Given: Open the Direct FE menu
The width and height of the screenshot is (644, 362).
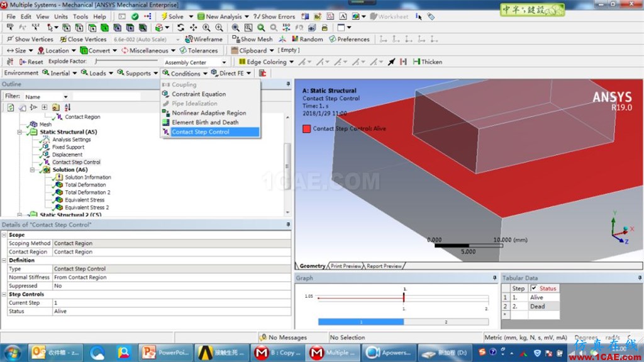Looking at the screenshot, I should point(231,73).
